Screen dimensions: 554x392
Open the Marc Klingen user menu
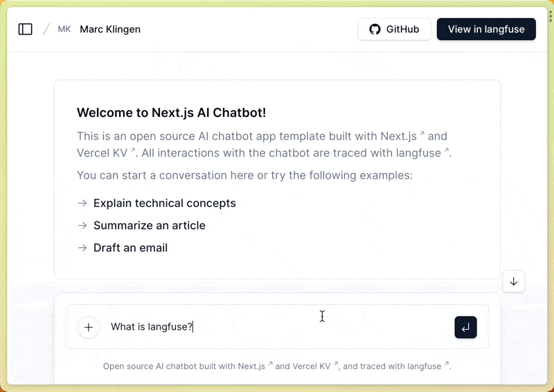coord(110,29)
